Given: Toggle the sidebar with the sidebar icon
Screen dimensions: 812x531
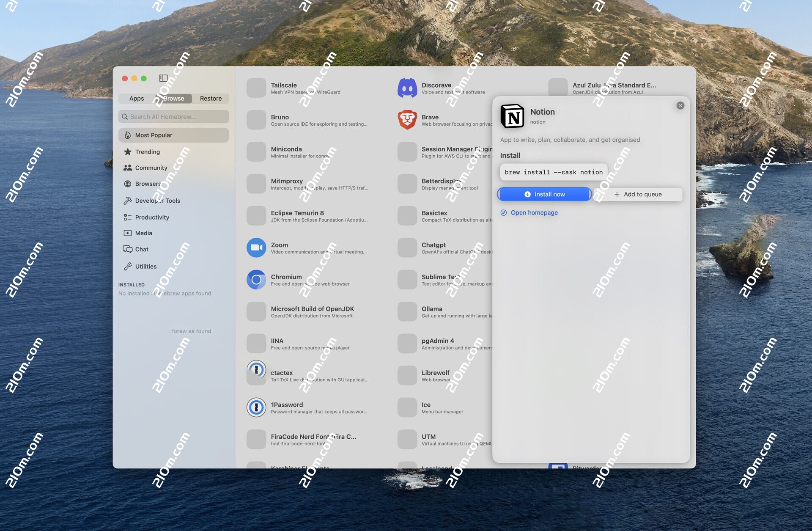Looking at the screenshot, I should (x=163, y=78).
